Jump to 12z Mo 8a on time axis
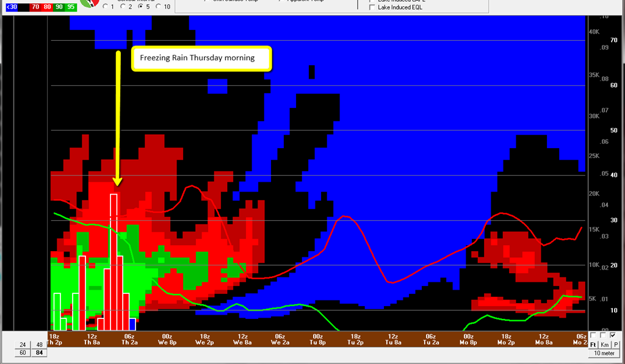Image resolution: width=625 pixels, height=364 pixels. 543,340
